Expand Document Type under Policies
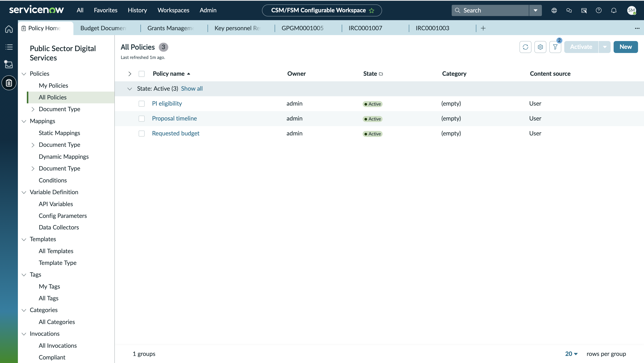This screenshot has width=644, height=363. [33, 109]
